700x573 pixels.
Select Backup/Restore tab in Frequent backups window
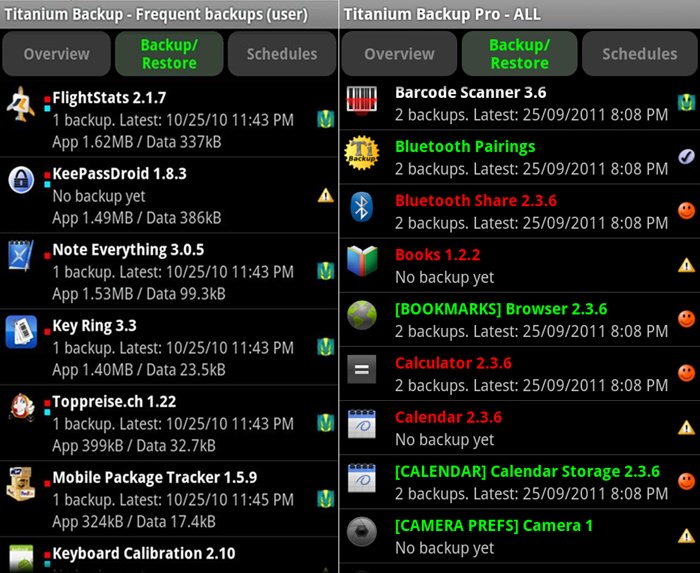[x=169, y=54]
